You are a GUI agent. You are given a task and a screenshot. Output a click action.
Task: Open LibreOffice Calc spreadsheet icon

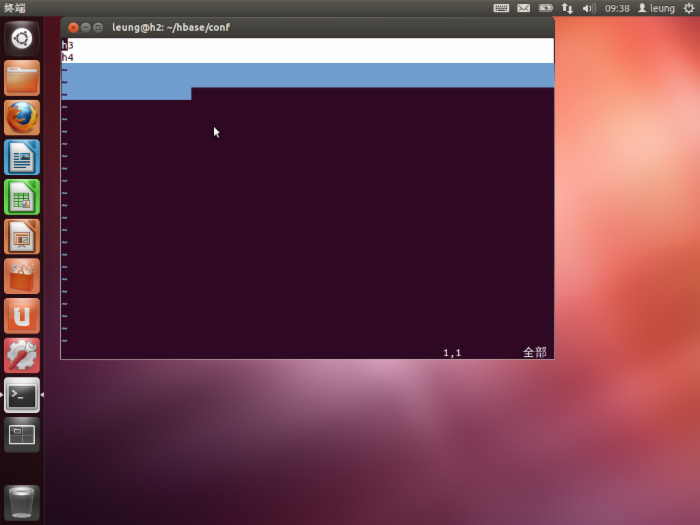[x=22, y=197]
